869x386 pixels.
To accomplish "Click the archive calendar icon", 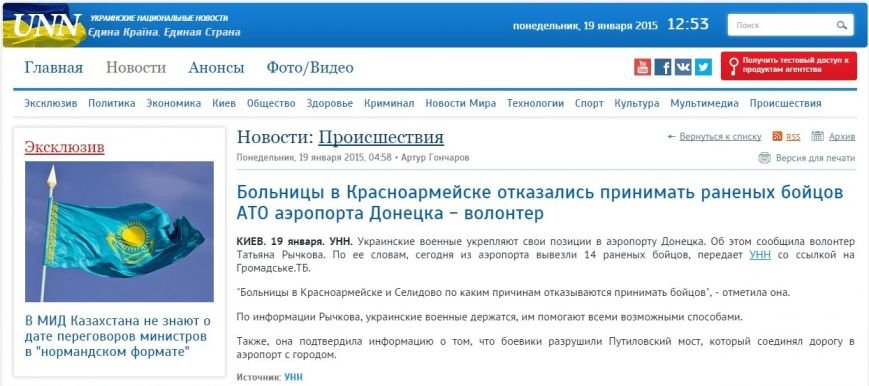I will (817, 136).
